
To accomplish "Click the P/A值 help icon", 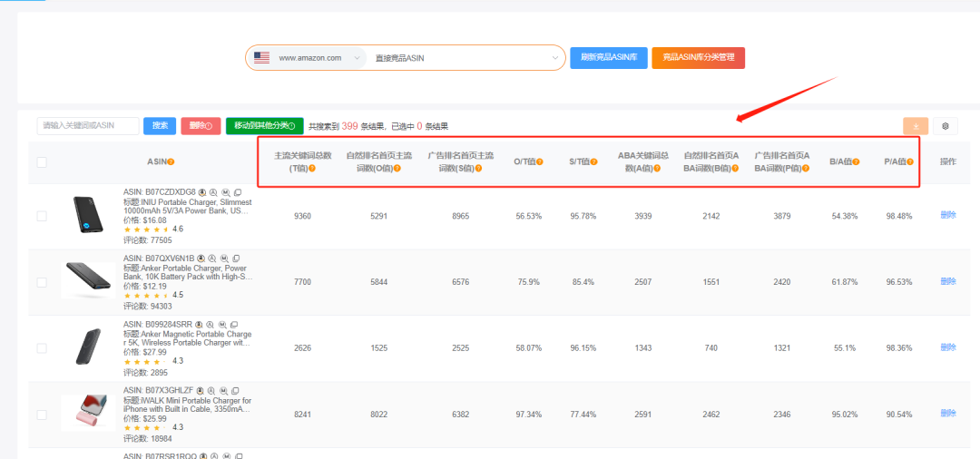I will tap(911, 161).
